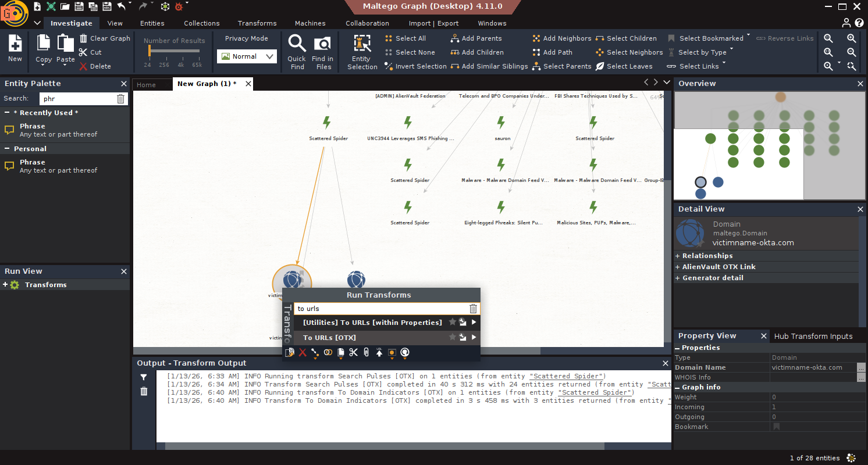868x465 pixels.
Task: Expand the Transforms tree in Run View
Action: point(5,285)
